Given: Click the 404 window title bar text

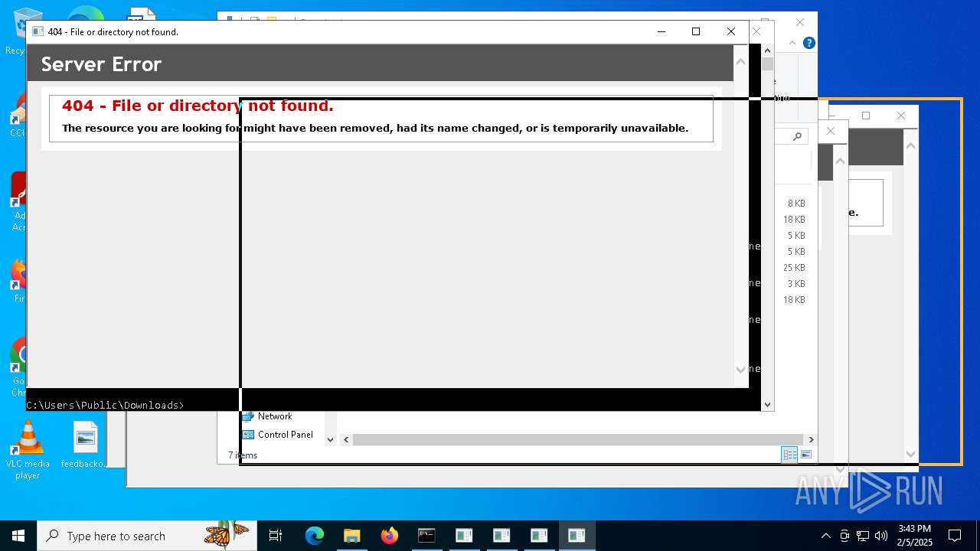Looking at the screenshot, I should [x=113, y=32].
